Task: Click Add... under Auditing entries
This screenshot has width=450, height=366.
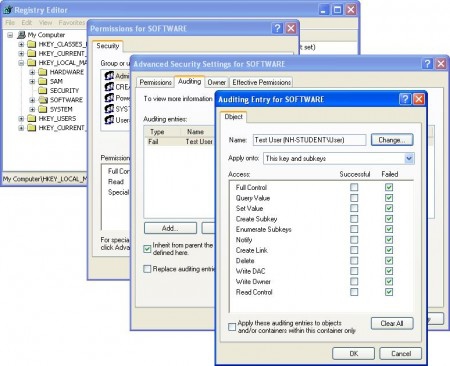Action: [170, 228]
